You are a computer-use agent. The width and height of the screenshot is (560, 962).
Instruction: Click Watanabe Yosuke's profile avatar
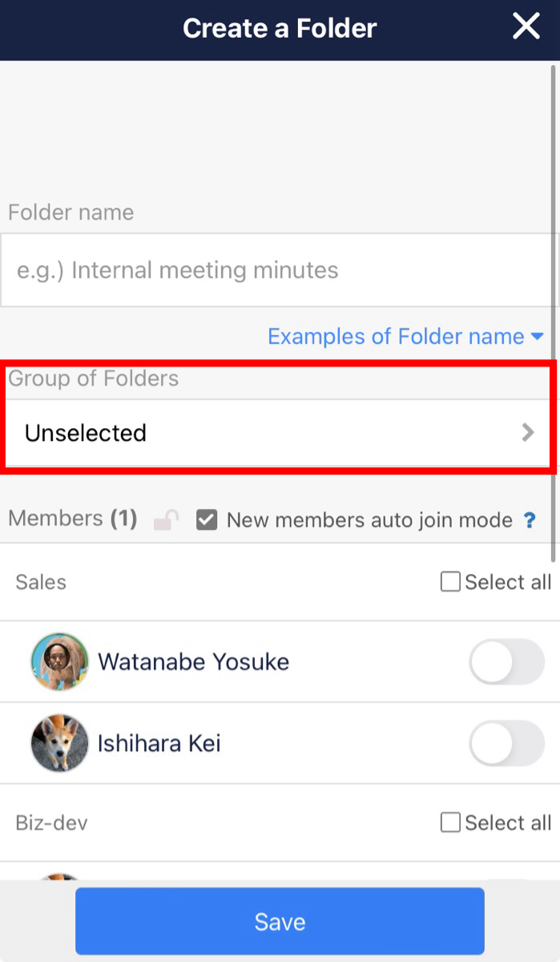[x=59, y=662]
